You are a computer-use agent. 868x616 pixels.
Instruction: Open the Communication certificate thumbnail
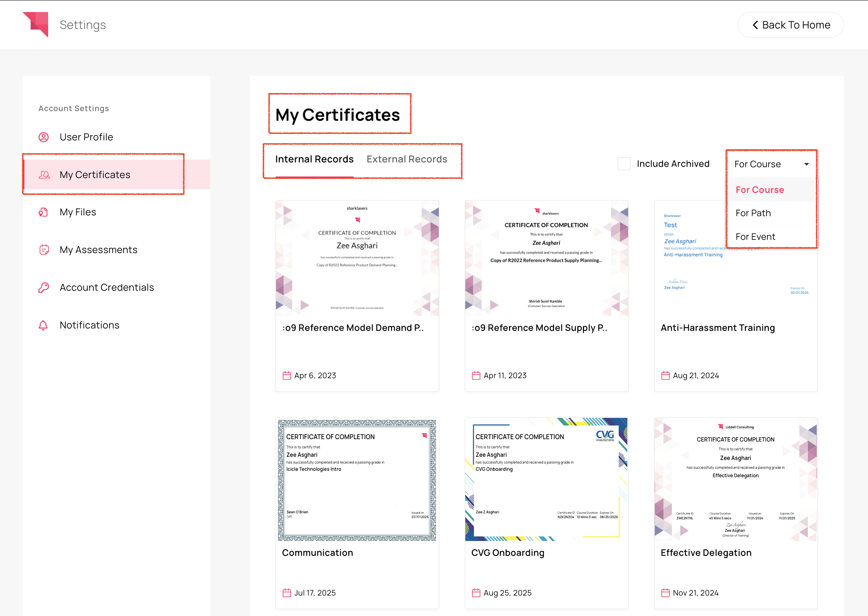pyautogui.click(x=357, y=479)
